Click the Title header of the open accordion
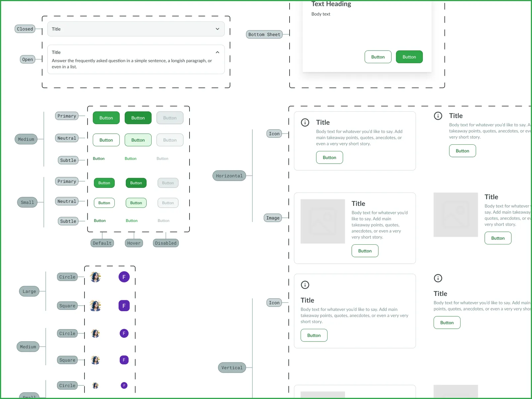This screenshot has width=532, height=399. click(56, 52)
